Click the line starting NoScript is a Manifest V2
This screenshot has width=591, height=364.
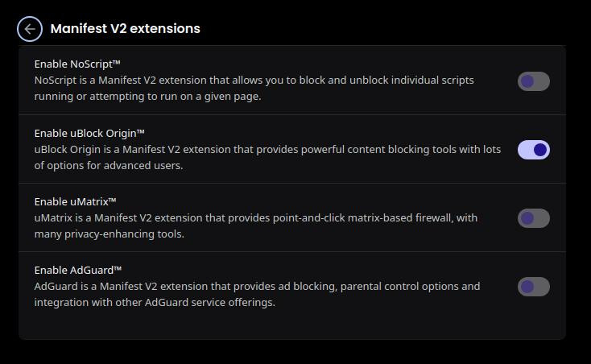click(x=254, y=81)
